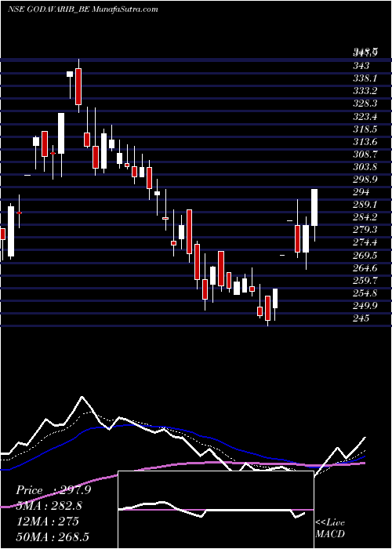Click the 338.1 price axis label
Screen dimensions: 392x549
coord(365,78)
